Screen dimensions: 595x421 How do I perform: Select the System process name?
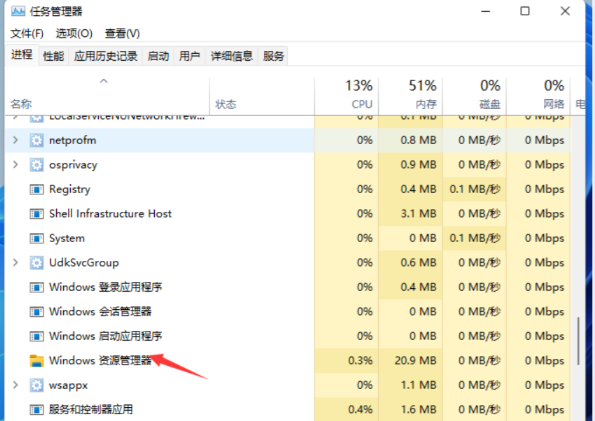67,238
